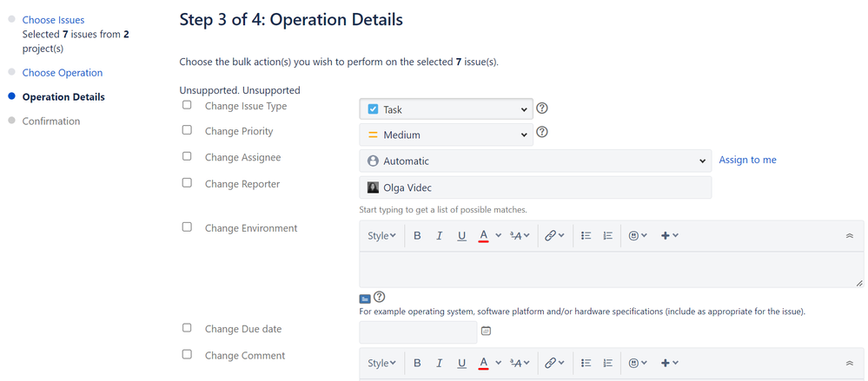Insert numbered list in Comment editor
Viewport: 868px width, 381px height.
(608, 363)
